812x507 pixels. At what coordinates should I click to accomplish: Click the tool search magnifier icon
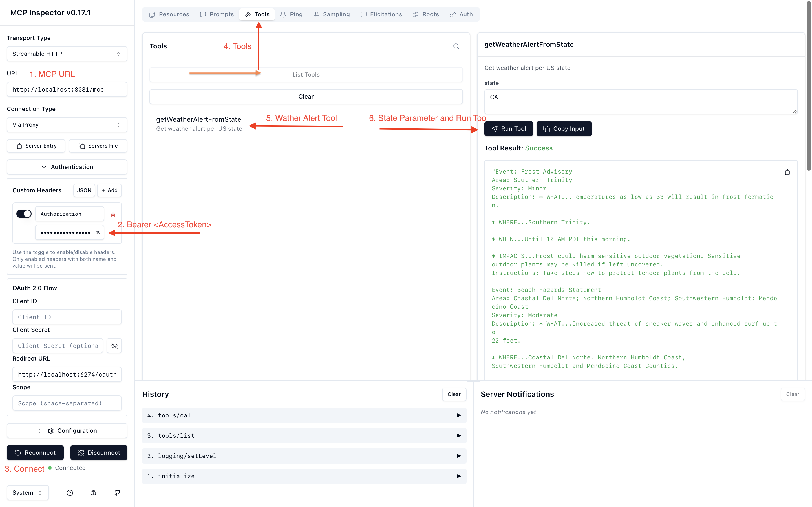pos(456,46)
